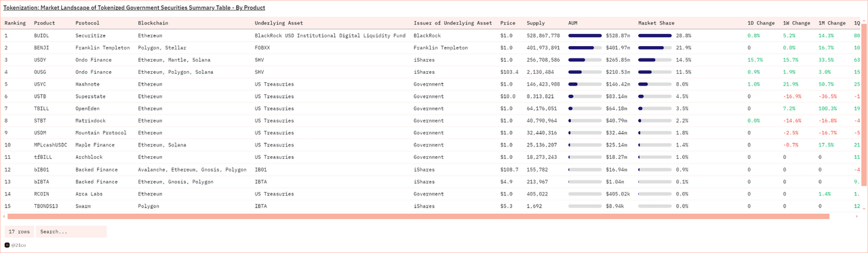This screenshot has height=253, width=868.
Task: Sort by the Supply column header
Action: (x=536, y=23)
